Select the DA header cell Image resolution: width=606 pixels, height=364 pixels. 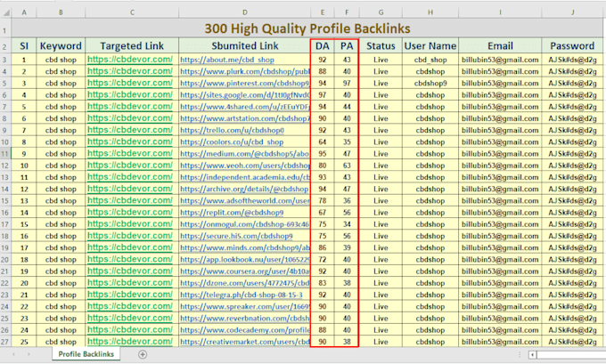click(323, 46)
